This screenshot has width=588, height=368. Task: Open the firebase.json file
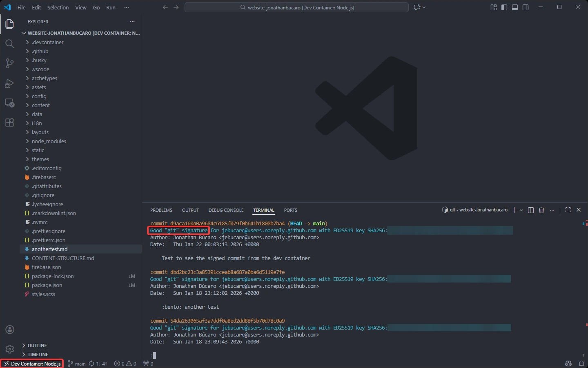coord(46,267)
